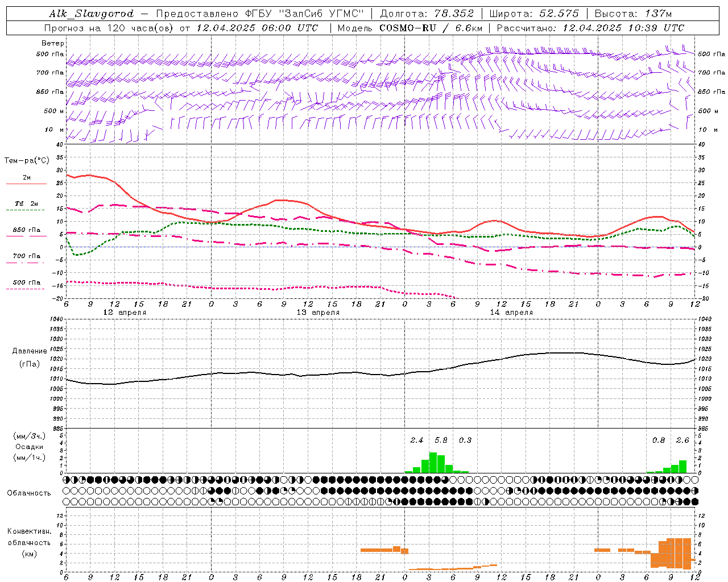Click the Облачность cloud cover label
This screenshot has height=582, width=728.
point(28,493)
